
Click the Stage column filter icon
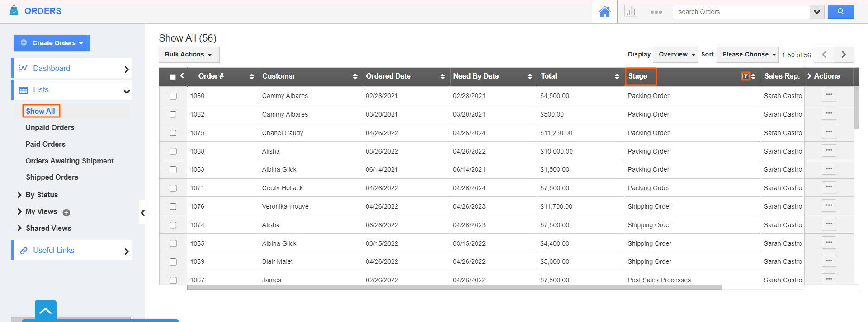tap(745, 76)
